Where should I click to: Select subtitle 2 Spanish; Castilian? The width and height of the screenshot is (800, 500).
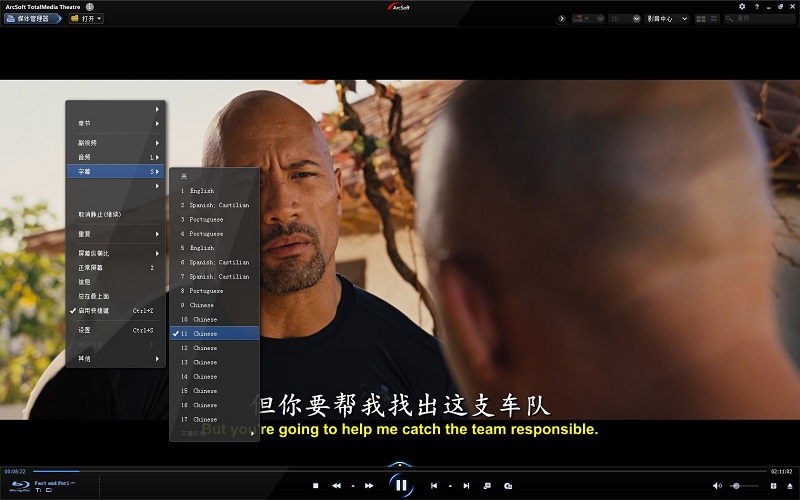(214, 205)
